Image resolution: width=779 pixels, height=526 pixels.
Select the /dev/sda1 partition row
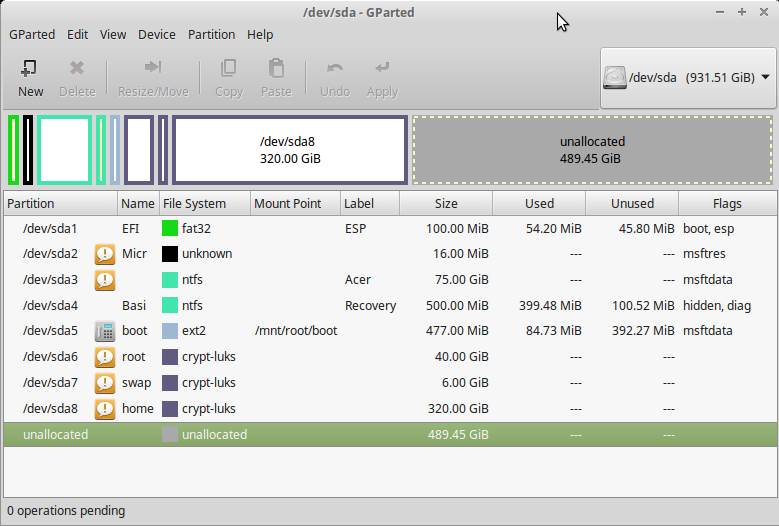(x=390, y=228)
